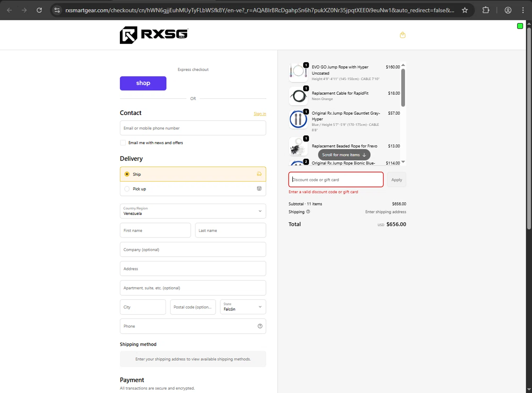532x393 pixels.
Task: Focus the Address field
Action: [193, 269]
